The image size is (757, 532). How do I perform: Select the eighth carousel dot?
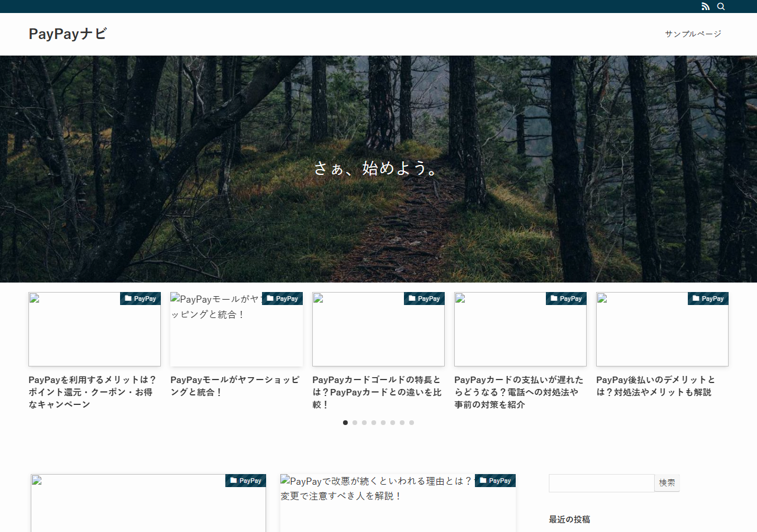[412, 423]
